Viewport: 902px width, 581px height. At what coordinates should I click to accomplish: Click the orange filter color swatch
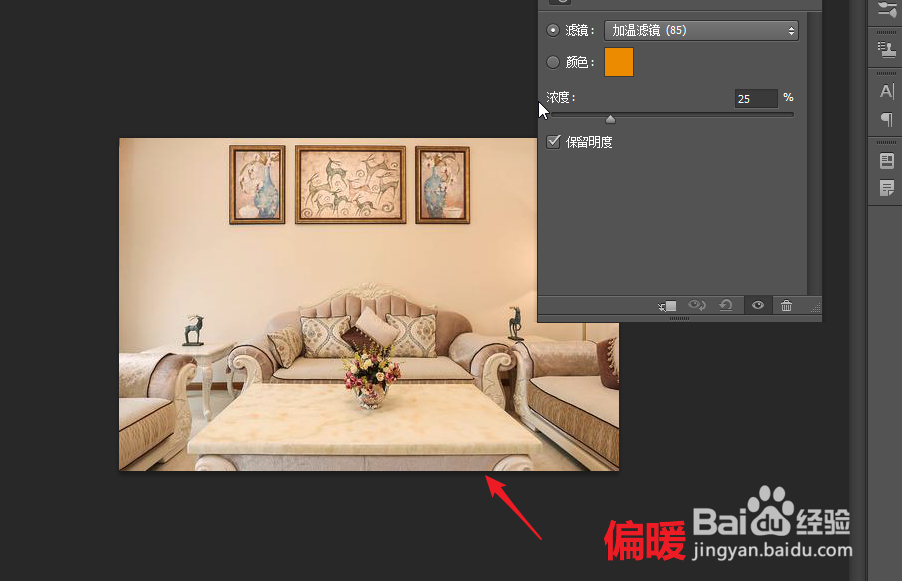619,62
